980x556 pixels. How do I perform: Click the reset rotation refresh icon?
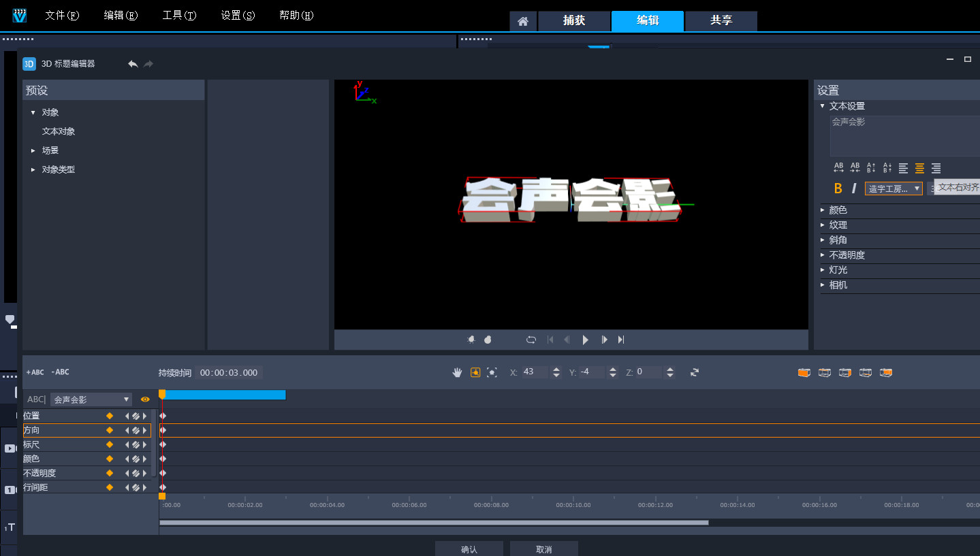coord(695,372)
